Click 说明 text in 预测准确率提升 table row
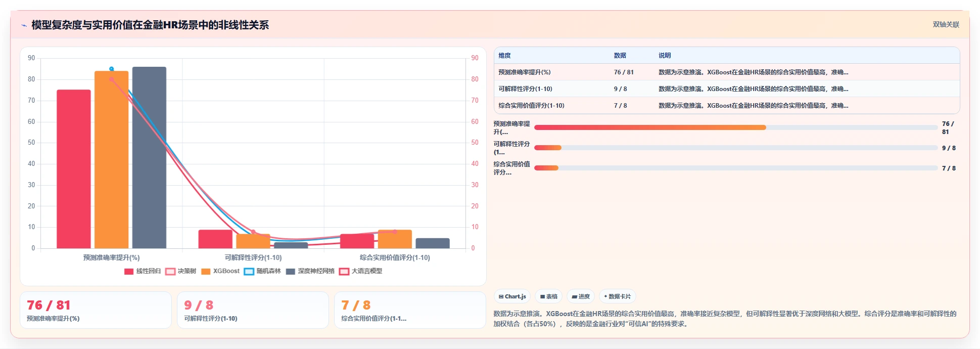This screenshot has width=980, height=349. (x=753, y=72)
